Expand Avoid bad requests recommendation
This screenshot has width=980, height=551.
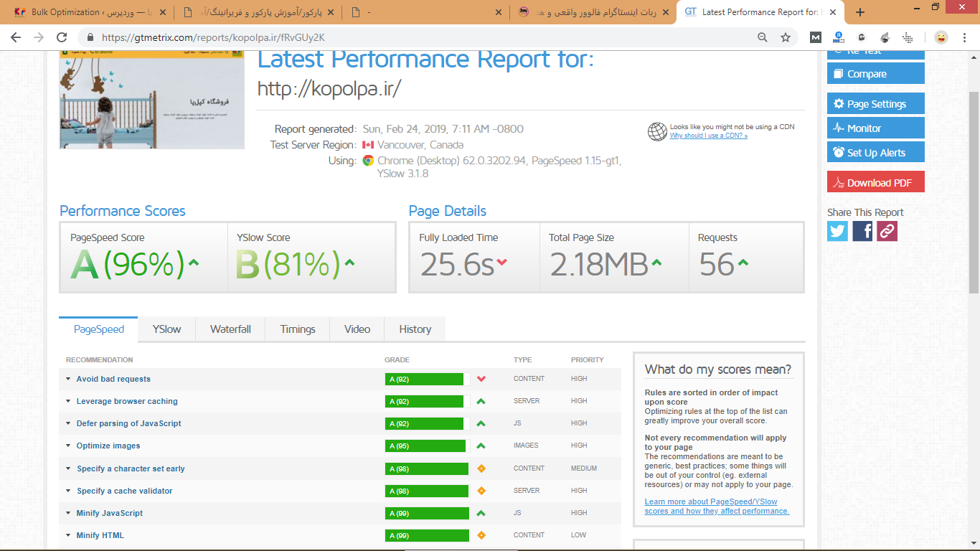pyautogui.click(x=68, y=379)
